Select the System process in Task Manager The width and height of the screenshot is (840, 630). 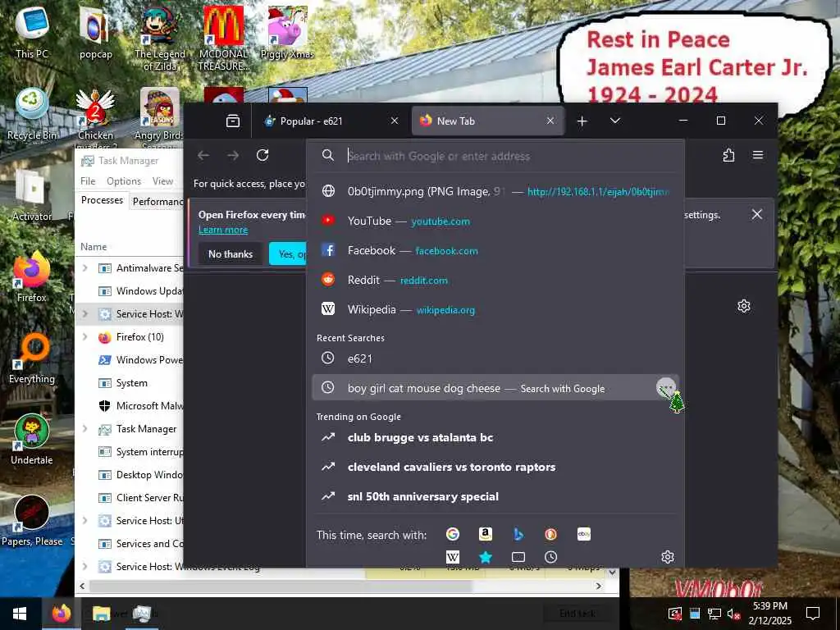(130, 382)
